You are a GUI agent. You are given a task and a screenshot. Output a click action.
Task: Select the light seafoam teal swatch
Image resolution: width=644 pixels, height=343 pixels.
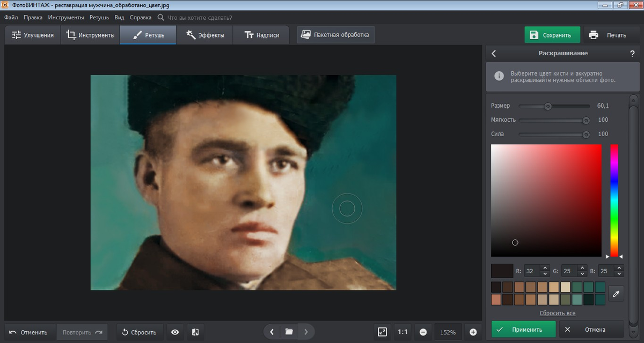pyautogui.click(x=577, y=299)
